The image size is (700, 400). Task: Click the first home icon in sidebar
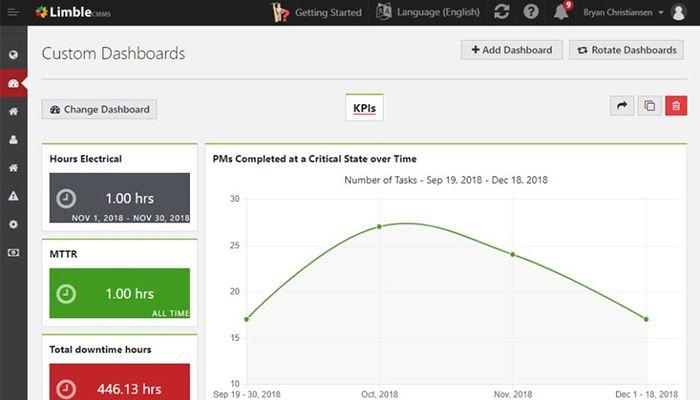click(13, 112)
